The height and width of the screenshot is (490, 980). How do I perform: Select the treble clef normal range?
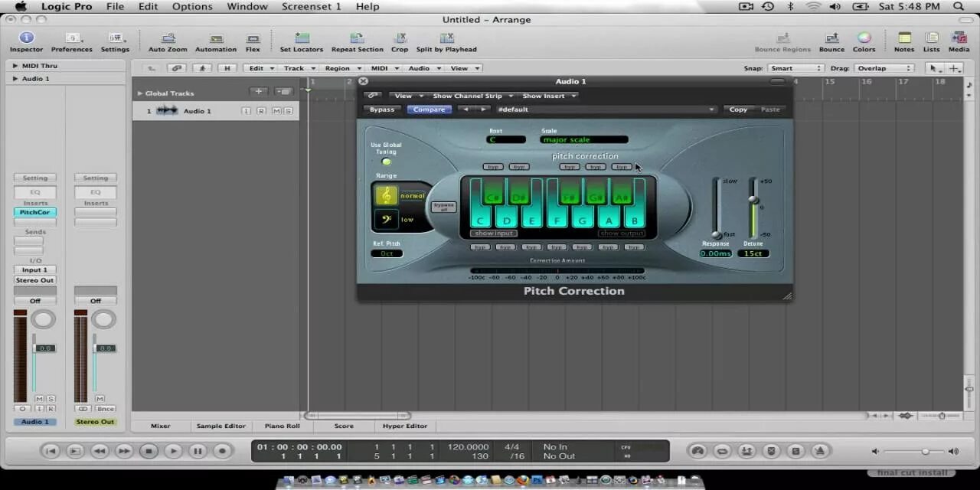point(386,196)
